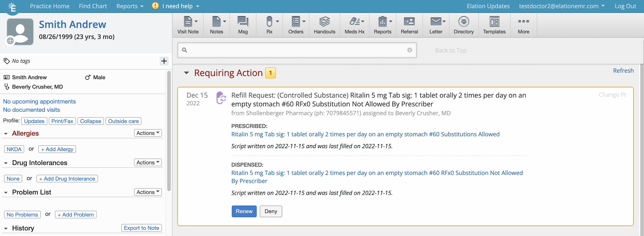Collapse the Allergies section triangle
Screen dimensions: 644x236
(x=6, y=134)
